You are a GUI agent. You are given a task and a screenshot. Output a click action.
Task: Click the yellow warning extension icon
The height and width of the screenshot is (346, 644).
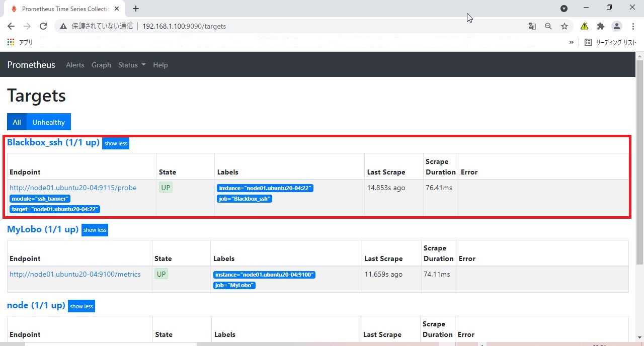pyautogui.click(x=584, y=26)
